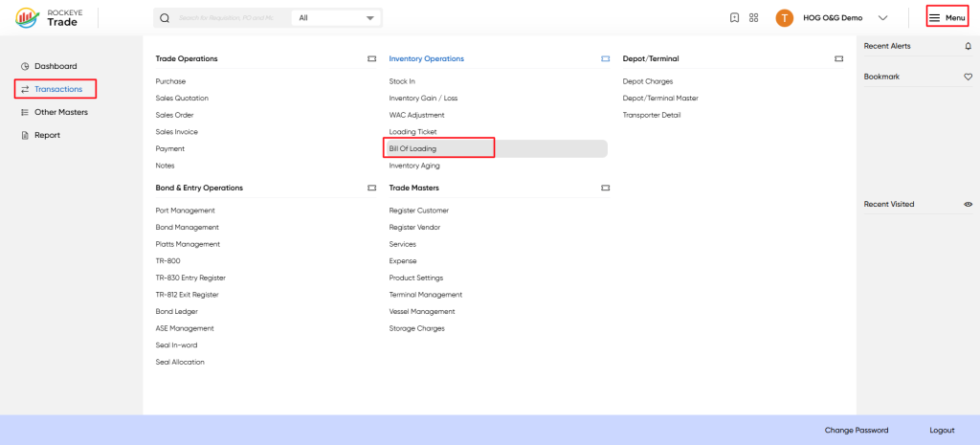980x445 pixels.
Task: Open the apps grid icon
Action: [x=753, y=18]
